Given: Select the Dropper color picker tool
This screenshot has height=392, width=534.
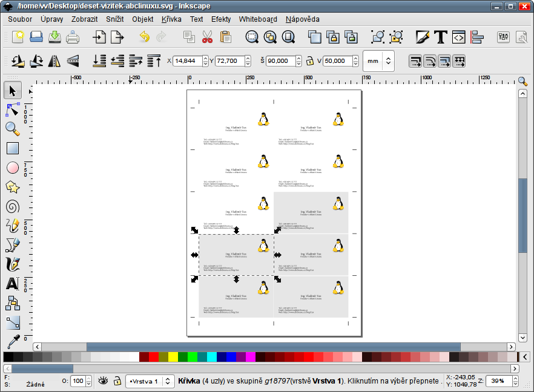Looking at the screenshot, I should [13, 341].
